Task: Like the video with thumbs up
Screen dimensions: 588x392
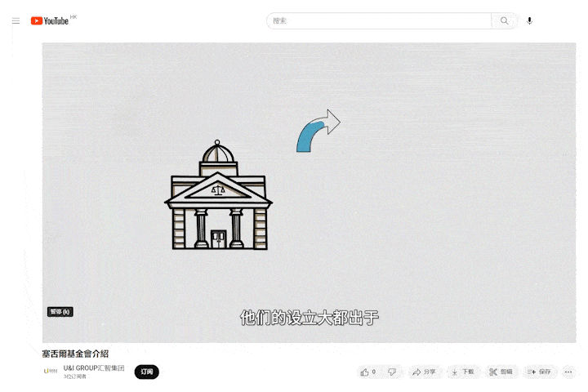Action: click(x=366, y=372)
